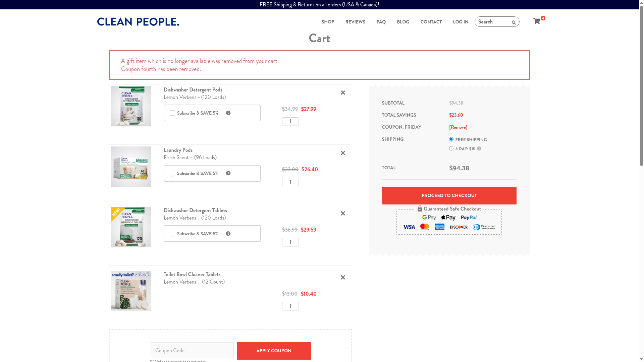644x362 pixels.
Task: Click the Google Pay payment icon
Action: [429, 218]
